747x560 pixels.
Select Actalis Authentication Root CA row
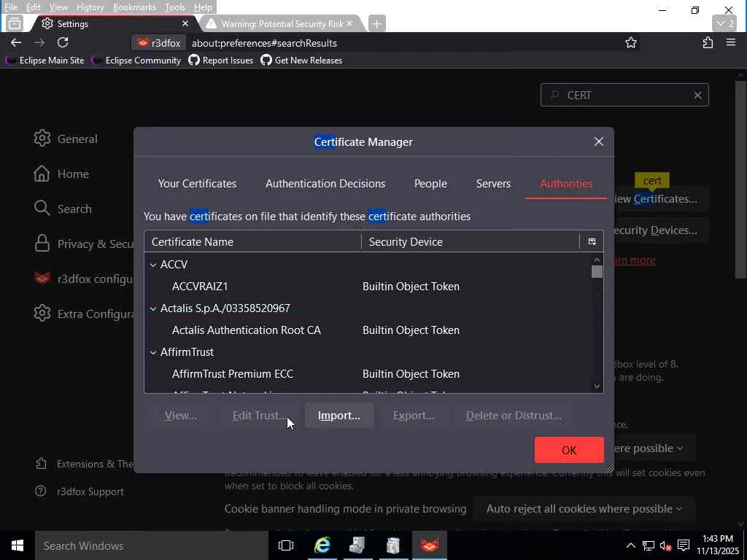[368, 330]
